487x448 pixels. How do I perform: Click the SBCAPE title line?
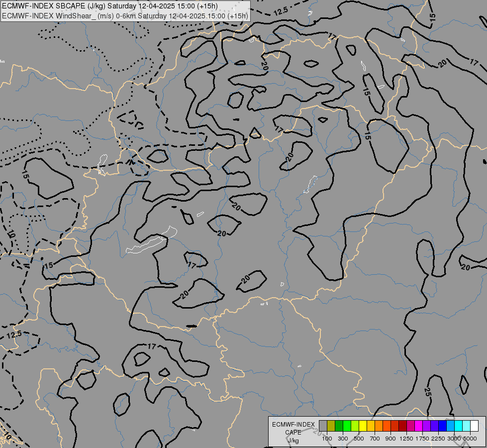(110, 6)
